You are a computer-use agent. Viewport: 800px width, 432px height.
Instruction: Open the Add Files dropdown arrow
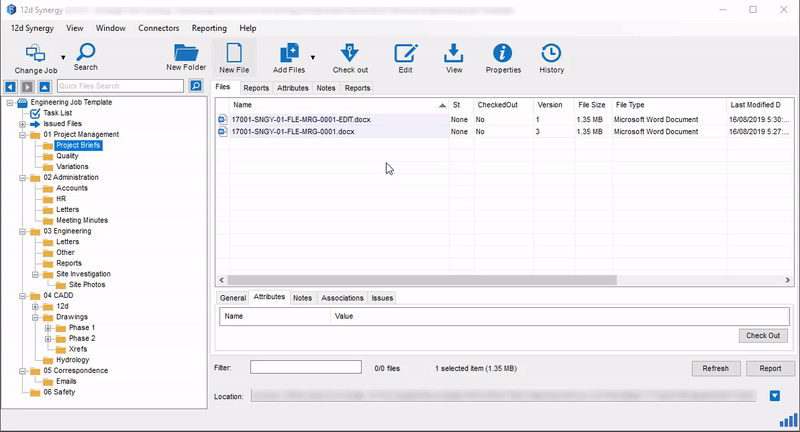313,57
